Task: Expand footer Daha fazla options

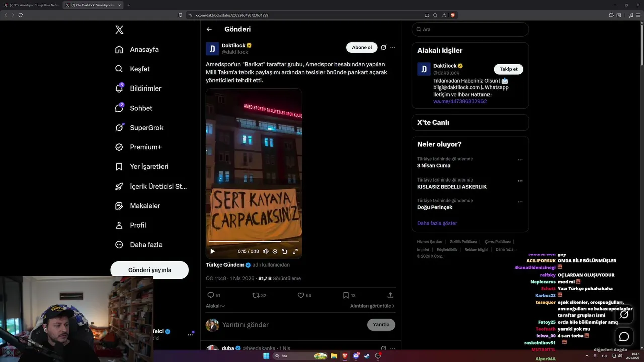Action: 506,249
